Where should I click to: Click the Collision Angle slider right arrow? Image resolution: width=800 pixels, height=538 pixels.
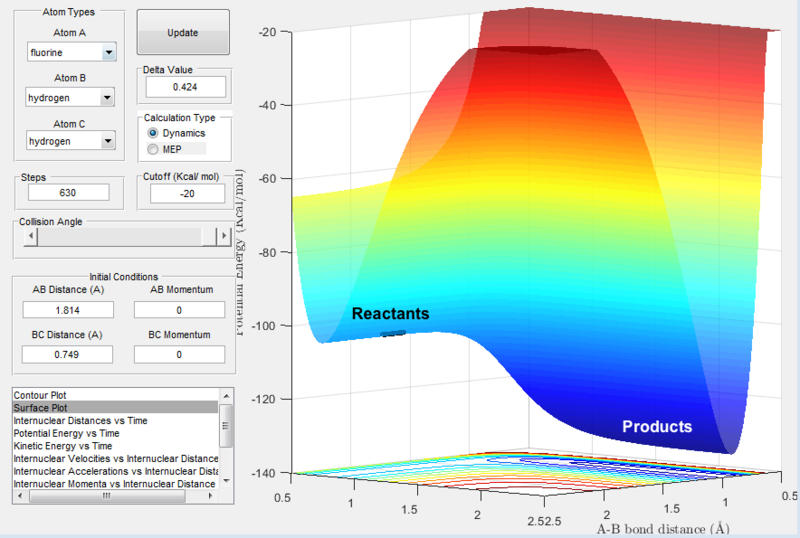pos(223,236)
